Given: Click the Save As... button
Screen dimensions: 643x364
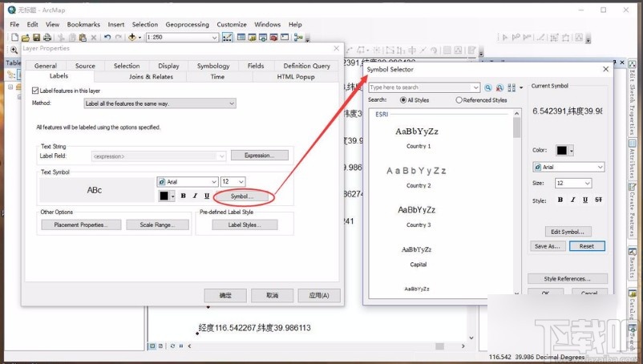Looking at the screenshot, I should (548, 246).
